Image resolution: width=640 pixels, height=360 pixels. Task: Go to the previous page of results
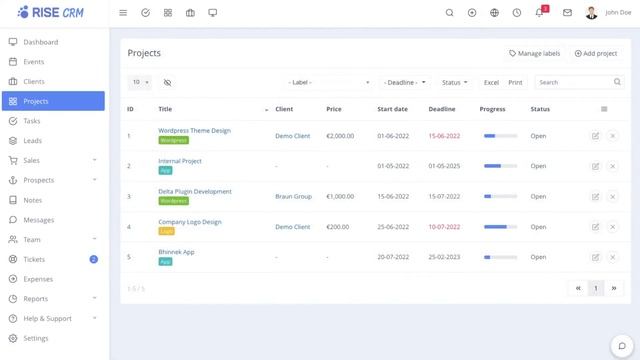pos(578,288)
